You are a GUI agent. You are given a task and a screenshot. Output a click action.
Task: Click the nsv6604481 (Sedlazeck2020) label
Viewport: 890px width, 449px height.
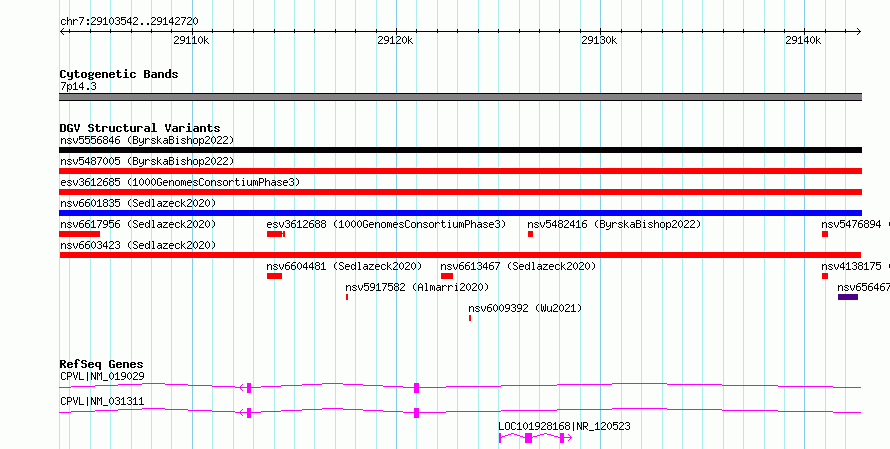[x=344, y=266]
